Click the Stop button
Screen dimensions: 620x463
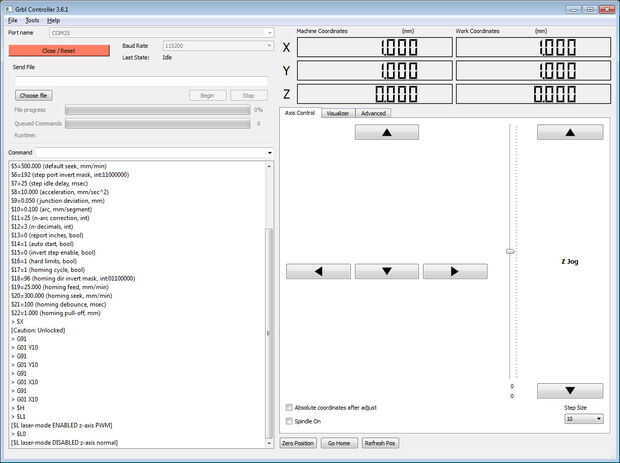tap(249, 95)
